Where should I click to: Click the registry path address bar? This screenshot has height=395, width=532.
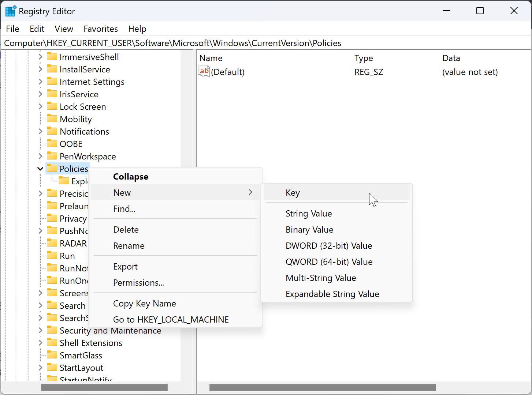[266, 43]
